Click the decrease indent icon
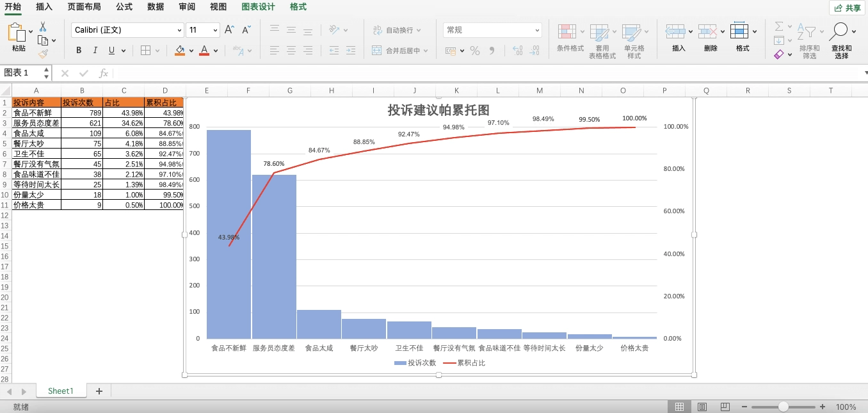The image size is (868, 413). tap(334, 51)
